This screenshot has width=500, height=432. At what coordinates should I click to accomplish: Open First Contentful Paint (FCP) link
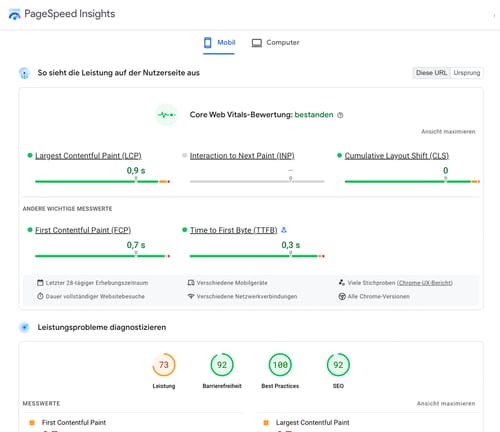(x=83, y=230)
